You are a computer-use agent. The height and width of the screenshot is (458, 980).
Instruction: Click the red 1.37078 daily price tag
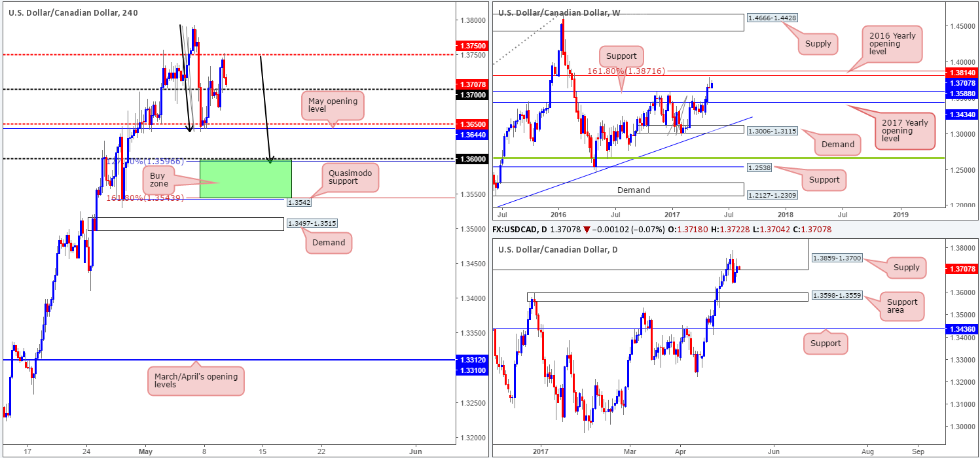(x=961, y=269)
